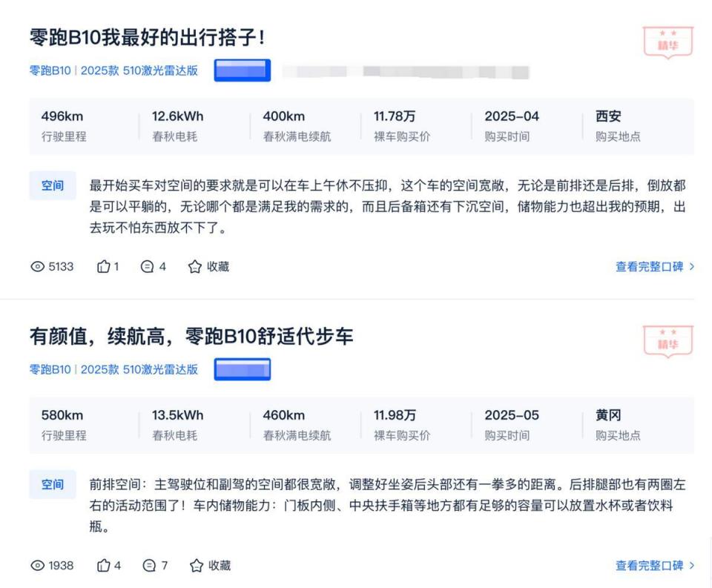Screen dimensions: 712x588
Task: Select the 空间 tag on the first review
Action: pos(52,185)
